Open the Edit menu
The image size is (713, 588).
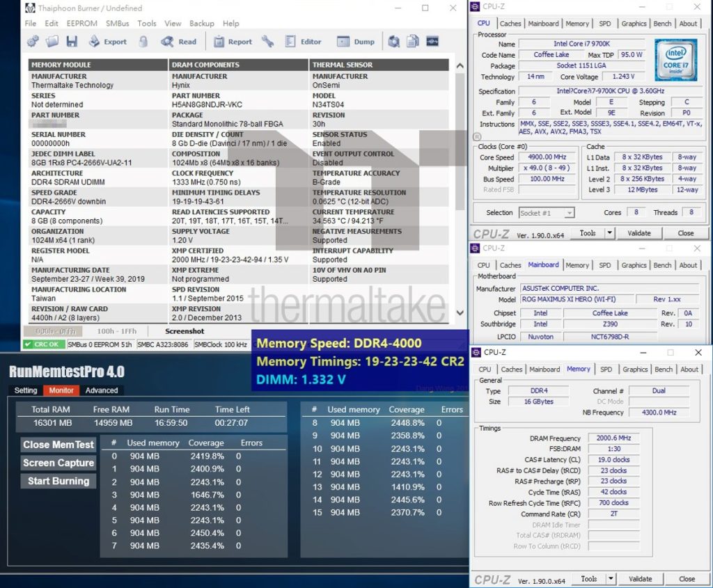pos(52,23)
